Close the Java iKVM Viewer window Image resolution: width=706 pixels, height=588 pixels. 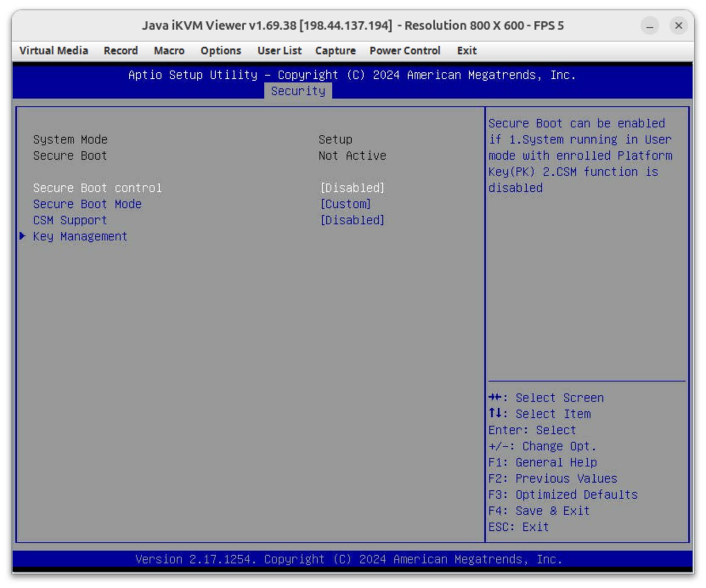click(x=678, y=26)
